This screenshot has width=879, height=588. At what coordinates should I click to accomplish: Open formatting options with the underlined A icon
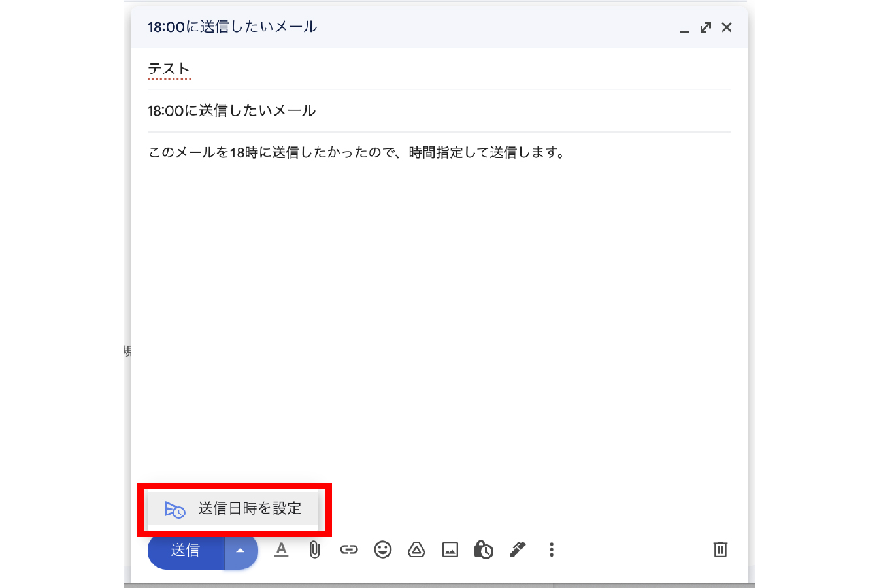(281, 549)
